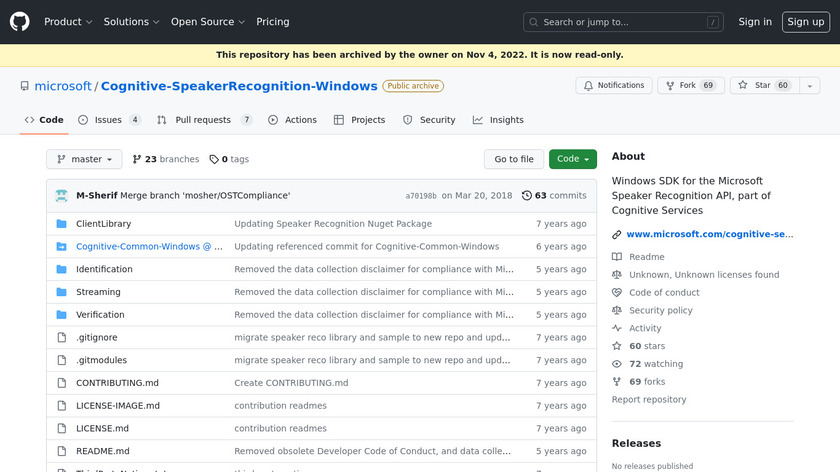This screenshot has height=472, width=840.
Task: Click the .gitignore file icon
Action: [61, 338]
